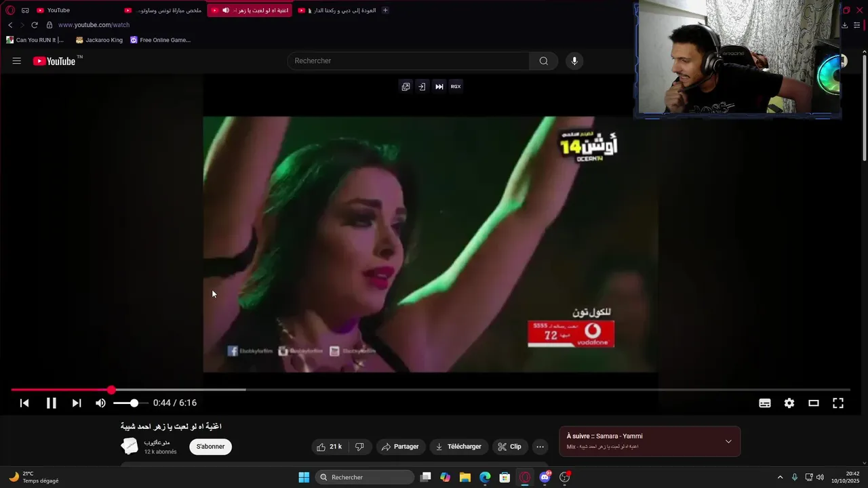Open File Explorer from taskbar
The height and width of the screenshot is (488, 868).
tap(465, 477)
